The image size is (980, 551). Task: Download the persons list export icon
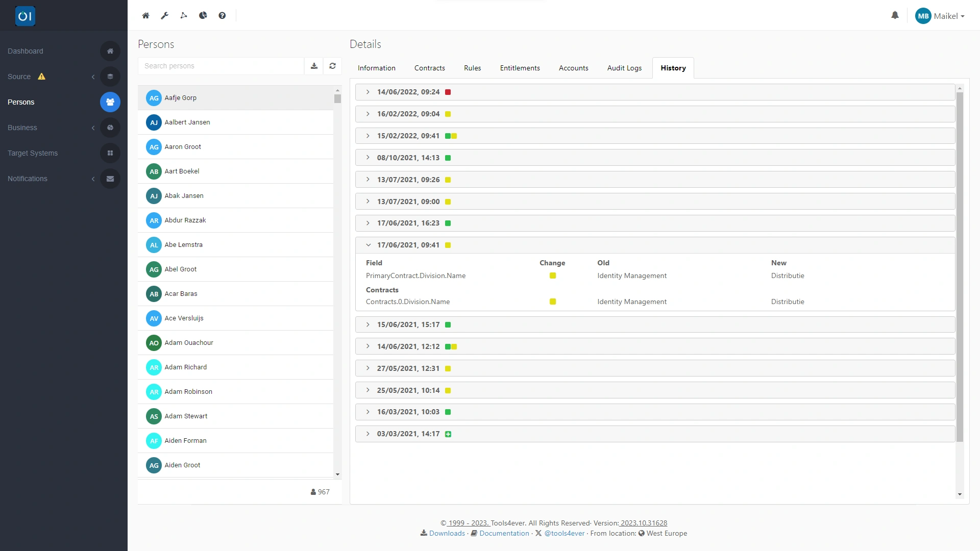coord(314,66)
